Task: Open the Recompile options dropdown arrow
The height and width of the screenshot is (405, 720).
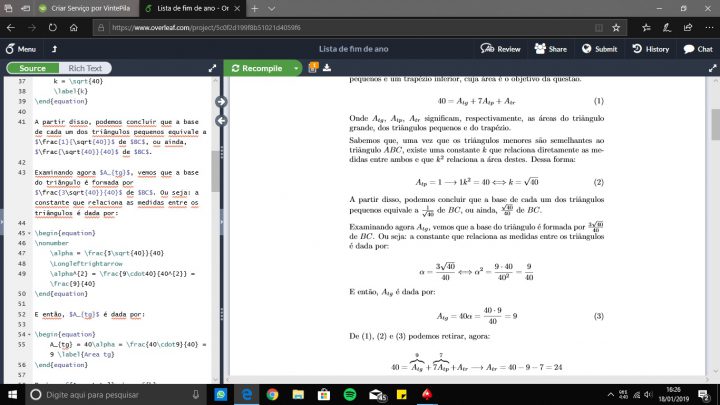Action: [296, 68]
